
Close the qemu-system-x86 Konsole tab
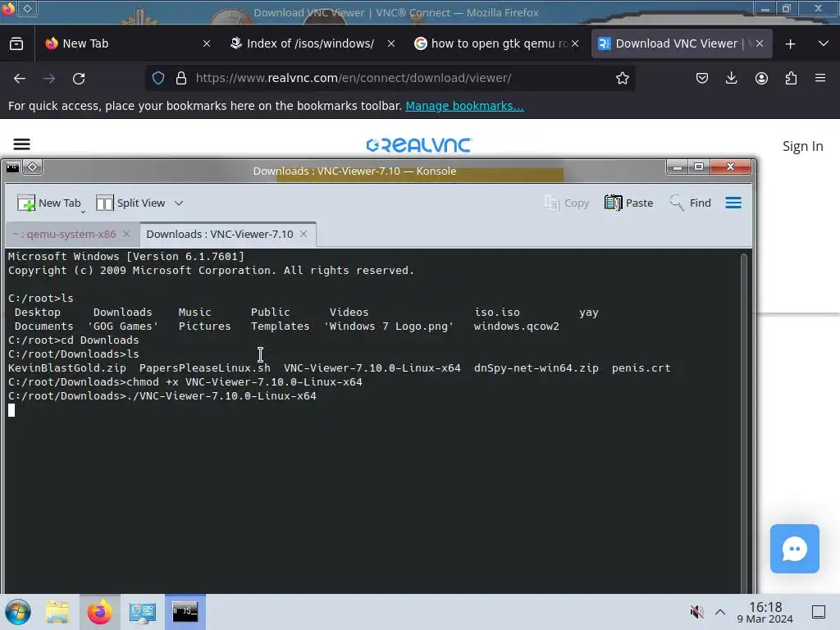pos(126,234)
